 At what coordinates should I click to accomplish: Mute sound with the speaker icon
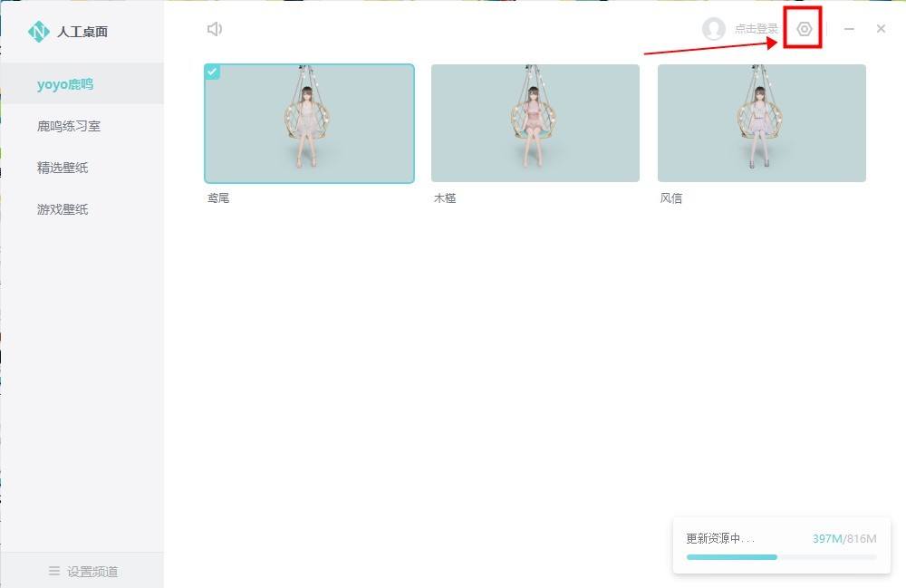click(x=215, y=29)
